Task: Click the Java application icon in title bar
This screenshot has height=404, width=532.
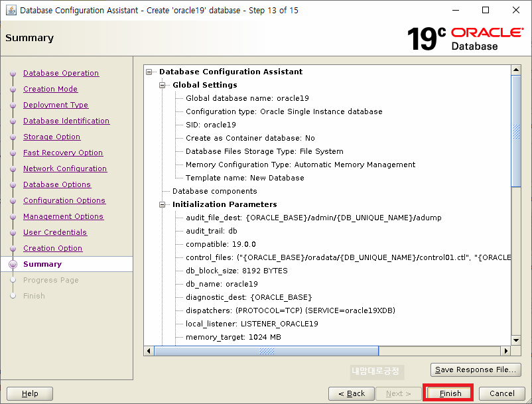Action: tap(11, 10)
